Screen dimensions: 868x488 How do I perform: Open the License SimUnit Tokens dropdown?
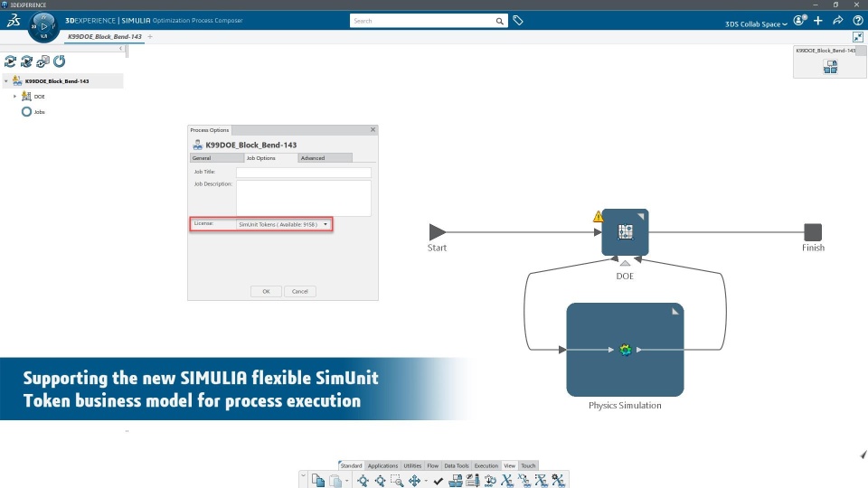(283, 224)
